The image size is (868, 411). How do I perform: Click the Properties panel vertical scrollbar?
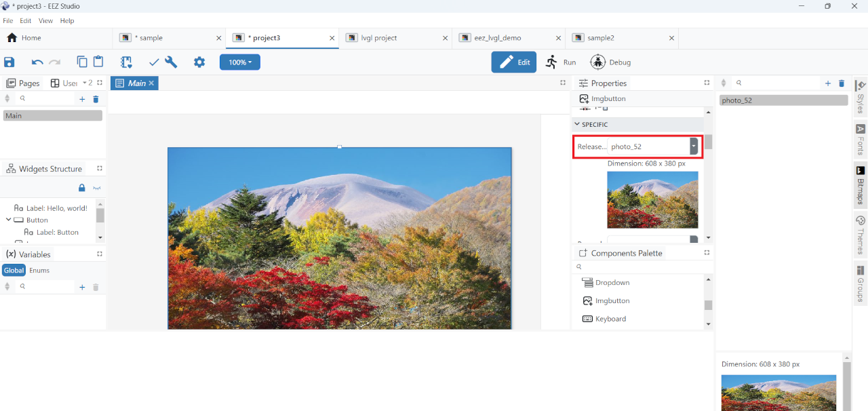point(708,142)
